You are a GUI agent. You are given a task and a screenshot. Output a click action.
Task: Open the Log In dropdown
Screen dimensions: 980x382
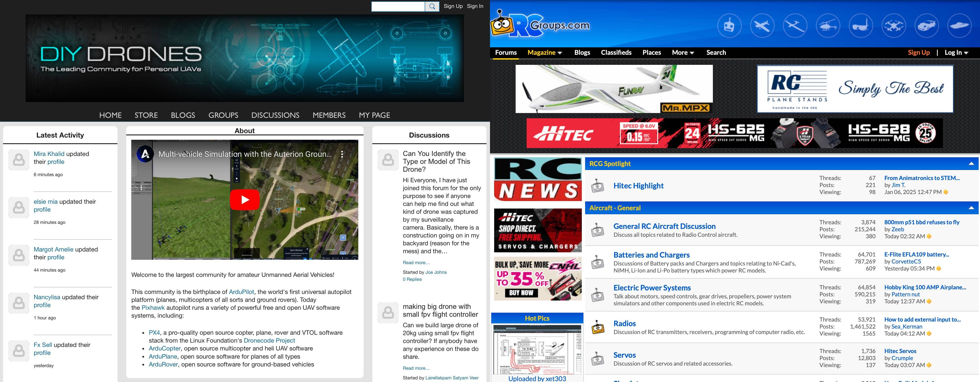click(956, 52)
